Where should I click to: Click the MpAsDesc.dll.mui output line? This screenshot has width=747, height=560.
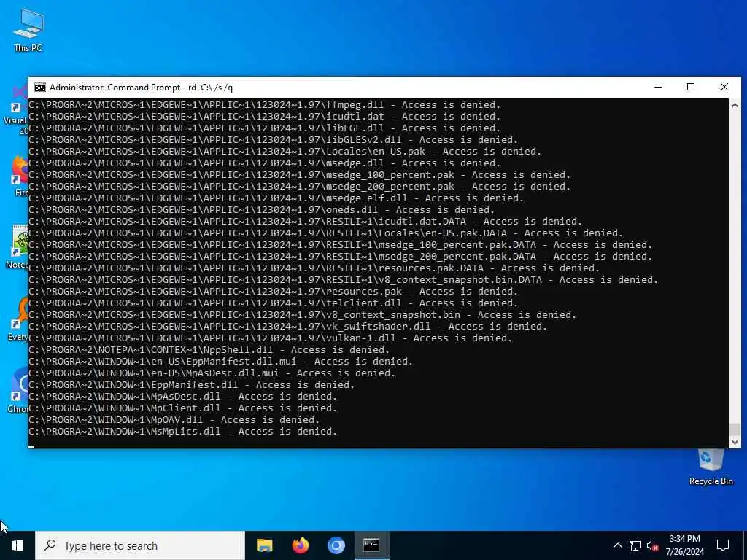[212, 373]
